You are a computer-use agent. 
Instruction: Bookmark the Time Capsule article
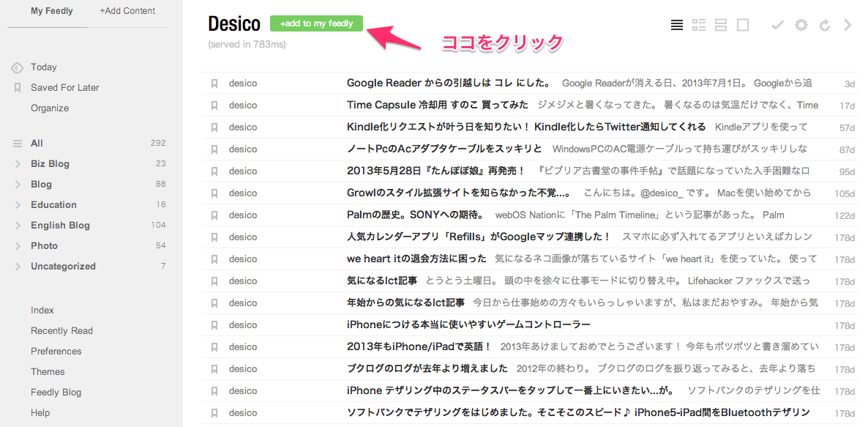coord(214,105)
